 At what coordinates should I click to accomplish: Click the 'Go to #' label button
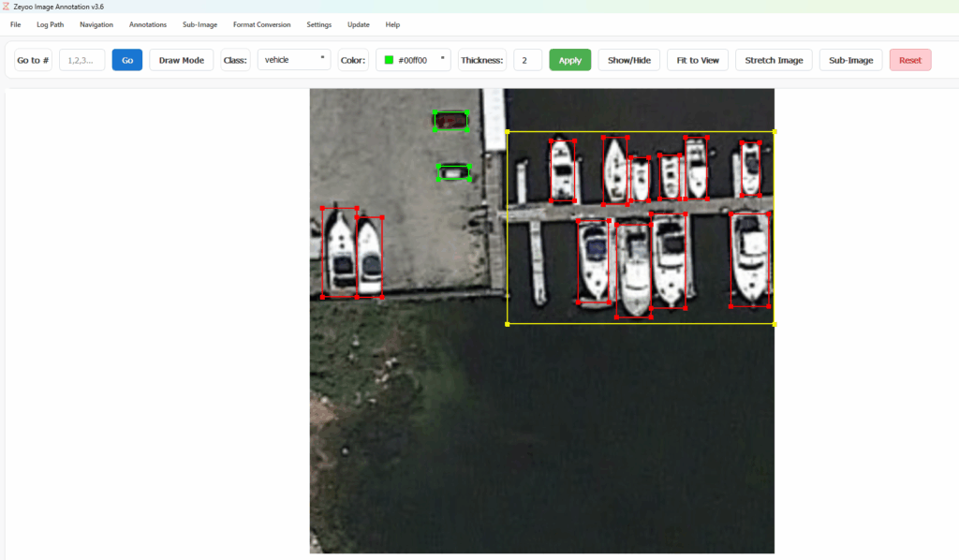click(33, 60)
